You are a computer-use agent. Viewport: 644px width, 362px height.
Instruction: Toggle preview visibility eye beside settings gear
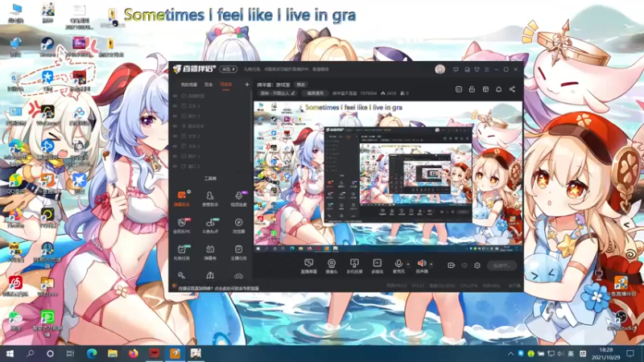pyautogui.click(x=464, y=265)
